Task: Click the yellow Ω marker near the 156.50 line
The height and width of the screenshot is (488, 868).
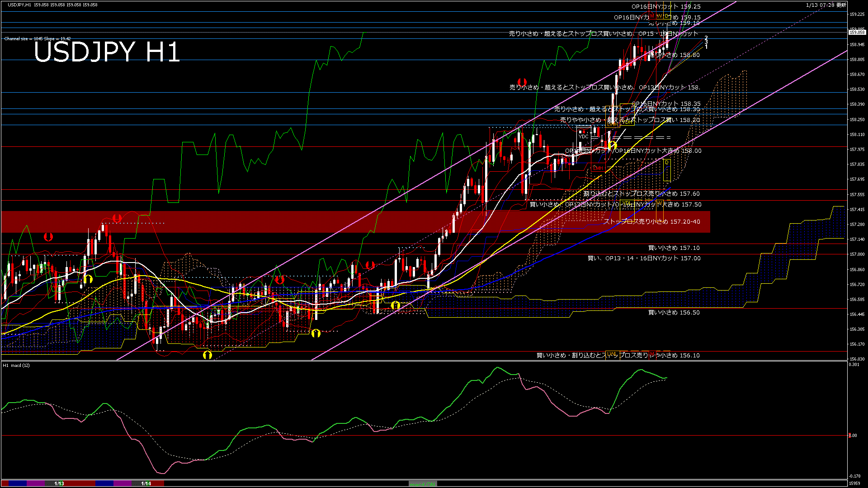Action: click(396, 306)
